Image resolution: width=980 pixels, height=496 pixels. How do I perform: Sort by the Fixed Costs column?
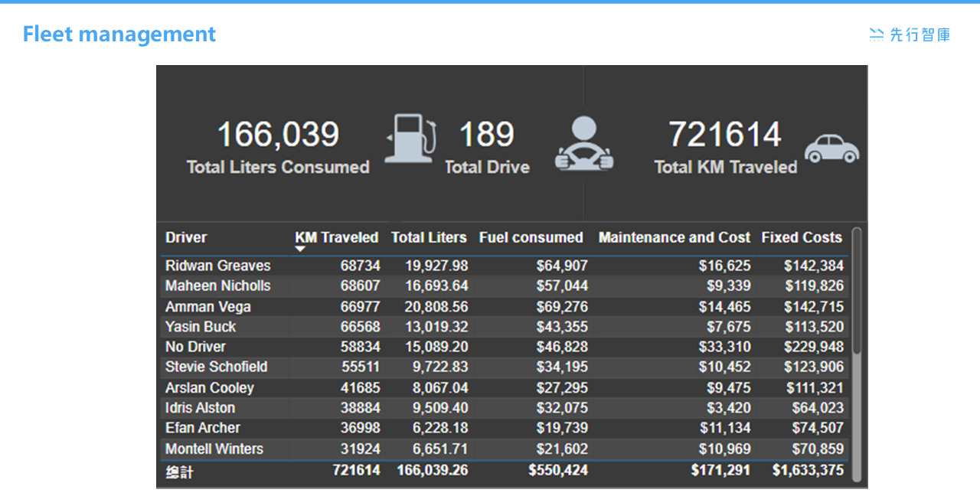pos(802,237)
